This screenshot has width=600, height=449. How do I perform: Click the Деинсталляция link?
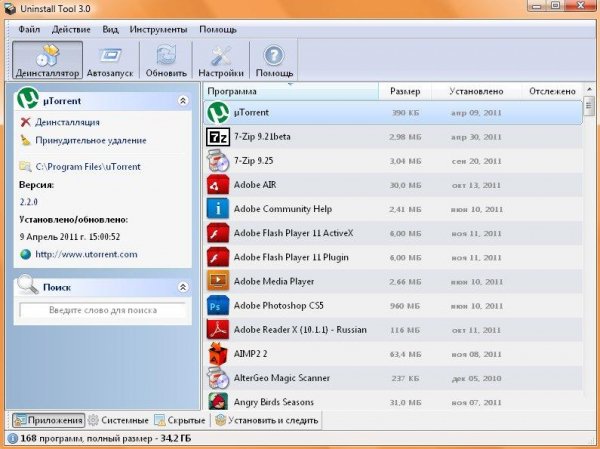coord(67,122)
